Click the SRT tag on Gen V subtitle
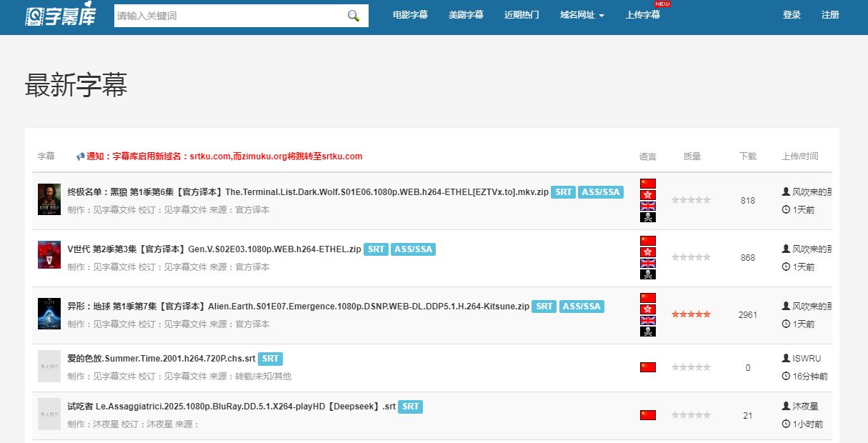The width and height of the screenshot is (868, 443). pyautogui.click(x=376, y=249)
